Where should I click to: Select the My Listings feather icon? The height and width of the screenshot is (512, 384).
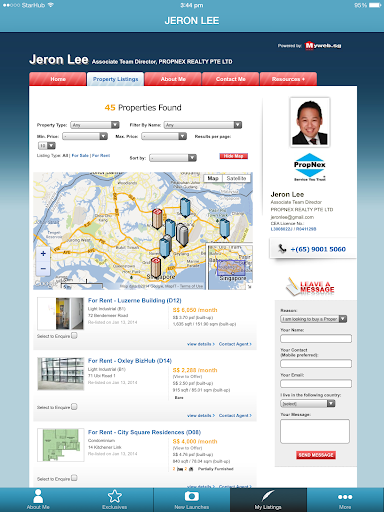(268, 496)
